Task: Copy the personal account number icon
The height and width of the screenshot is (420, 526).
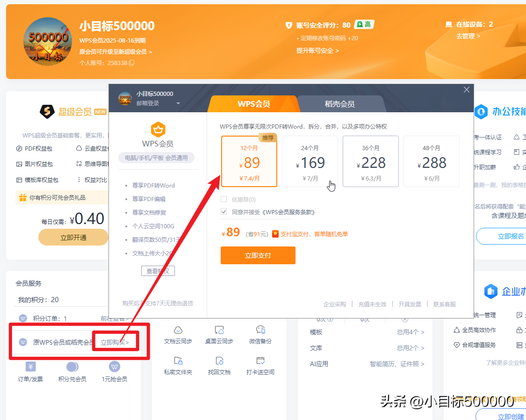Action: tap(131, 63)
